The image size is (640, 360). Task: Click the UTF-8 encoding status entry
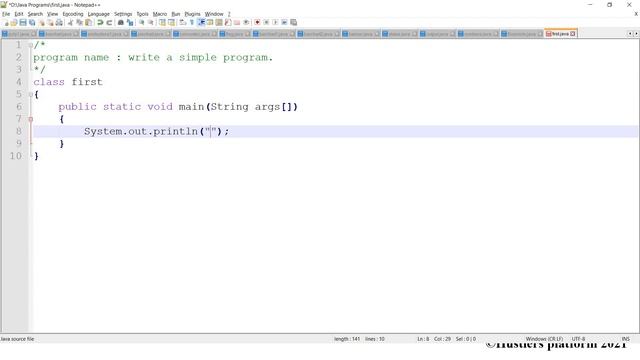[578, 339]
